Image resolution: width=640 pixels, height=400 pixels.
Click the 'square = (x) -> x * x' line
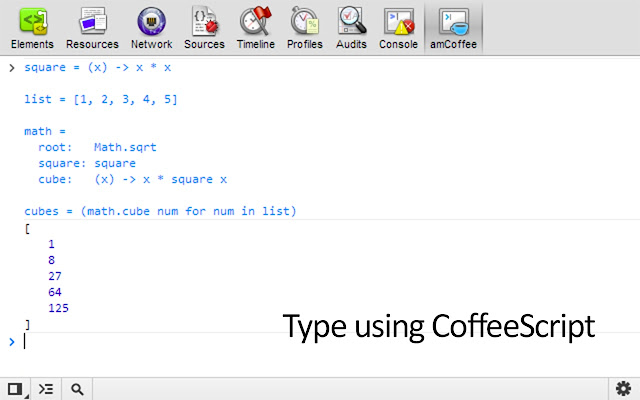click(x=98, y=67)
